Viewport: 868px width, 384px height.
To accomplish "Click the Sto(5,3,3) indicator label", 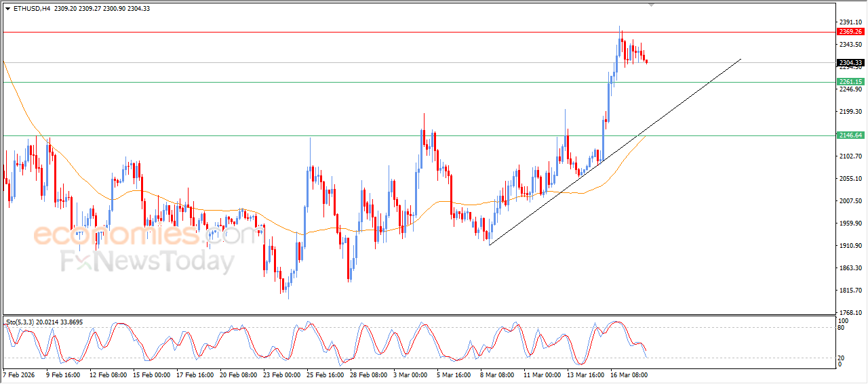I will pos(25,320).
